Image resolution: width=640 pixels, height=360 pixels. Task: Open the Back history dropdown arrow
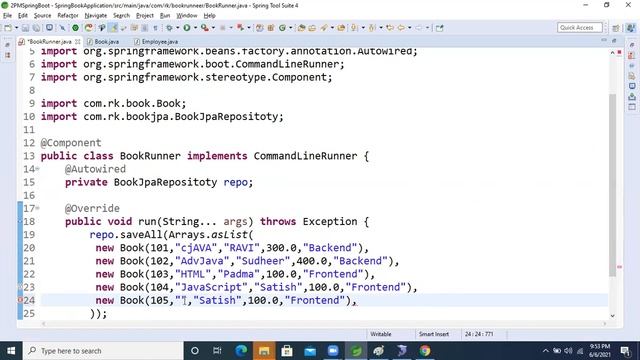(x=409, y=28)
